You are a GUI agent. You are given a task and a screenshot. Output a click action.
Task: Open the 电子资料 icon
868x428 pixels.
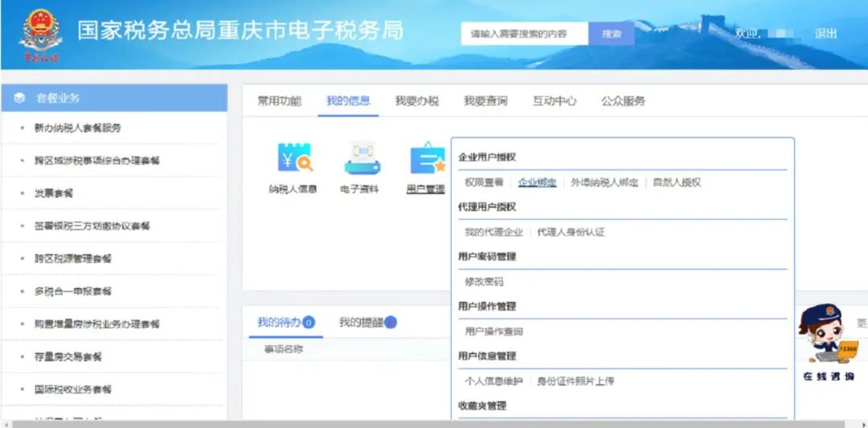(x=361, y=158)
